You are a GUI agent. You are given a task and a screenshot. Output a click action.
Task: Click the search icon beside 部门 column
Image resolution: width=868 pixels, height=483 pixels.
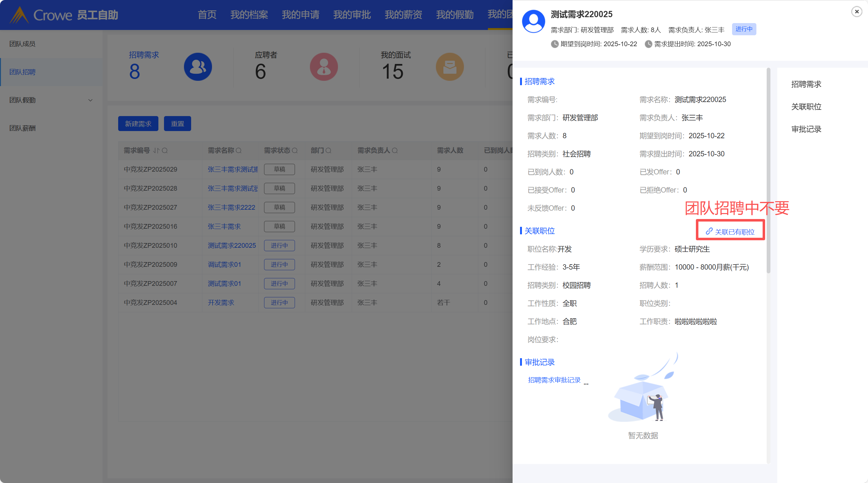click(x=328, y=150)
